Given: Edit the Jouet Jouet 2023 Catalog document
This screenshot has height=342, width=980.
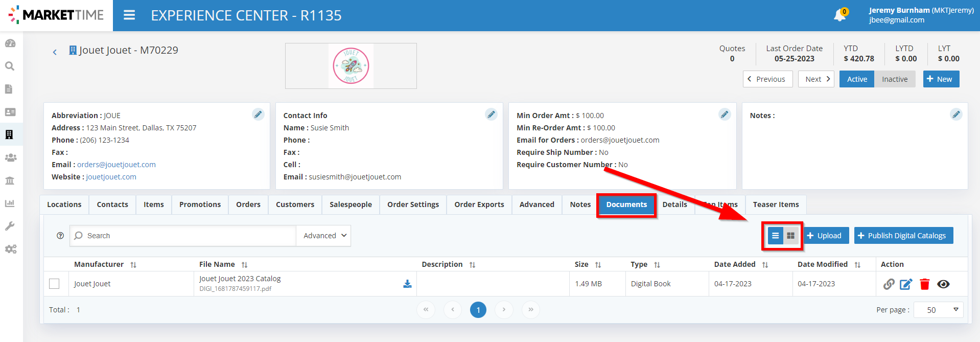Looking at the screenshot, I should coord(906,284).
